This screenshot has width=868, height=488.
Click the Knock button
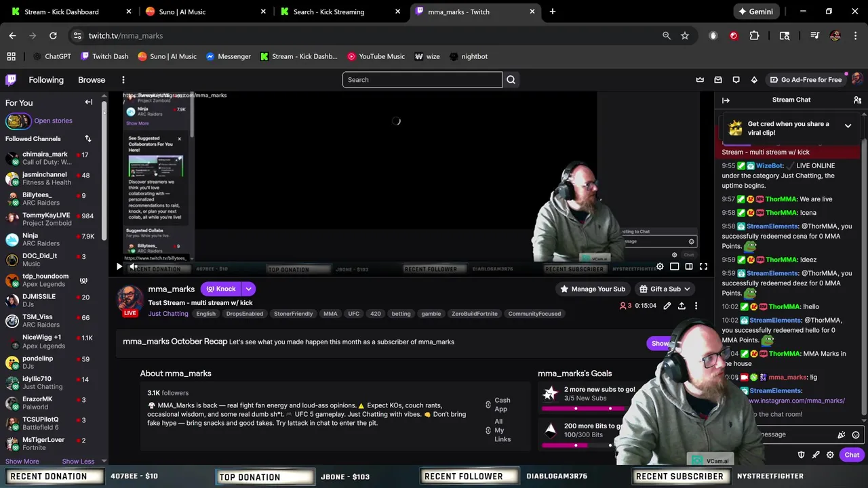[x=221, y=289]
